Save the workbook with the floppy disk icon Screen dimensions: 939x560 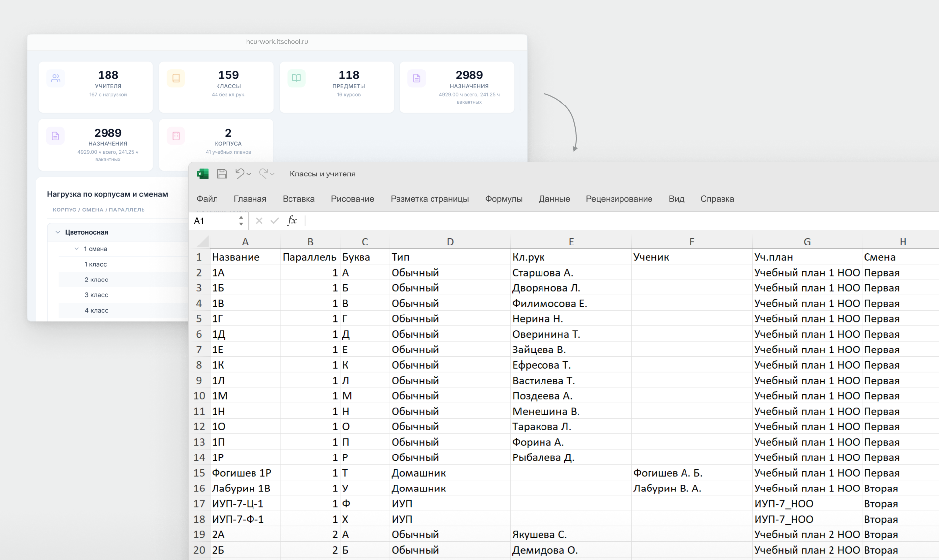coord(222,174)
